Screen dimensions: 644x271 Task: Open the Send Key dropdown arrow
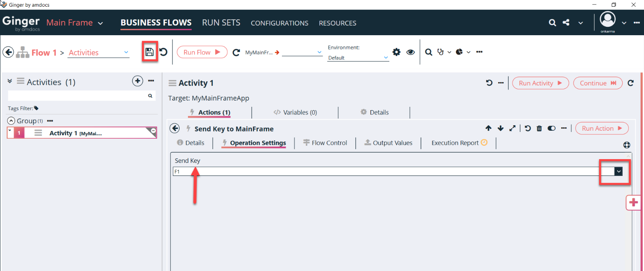(x=618, y=171)
